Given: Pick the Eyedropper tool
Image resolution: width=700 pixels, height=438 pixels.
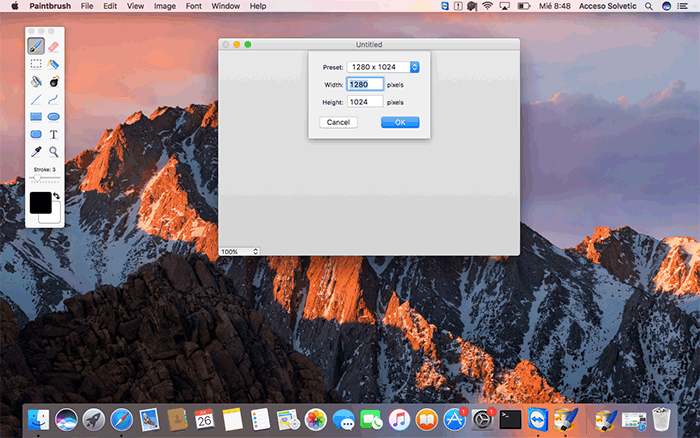Looking at the screenshot, I should [36, 152].
